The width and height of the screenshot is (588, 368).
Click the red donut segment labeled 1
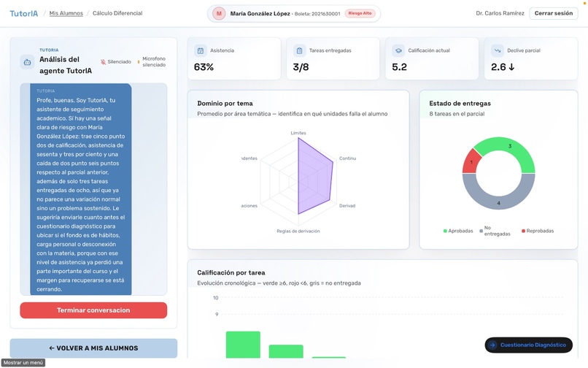[471, 162]
